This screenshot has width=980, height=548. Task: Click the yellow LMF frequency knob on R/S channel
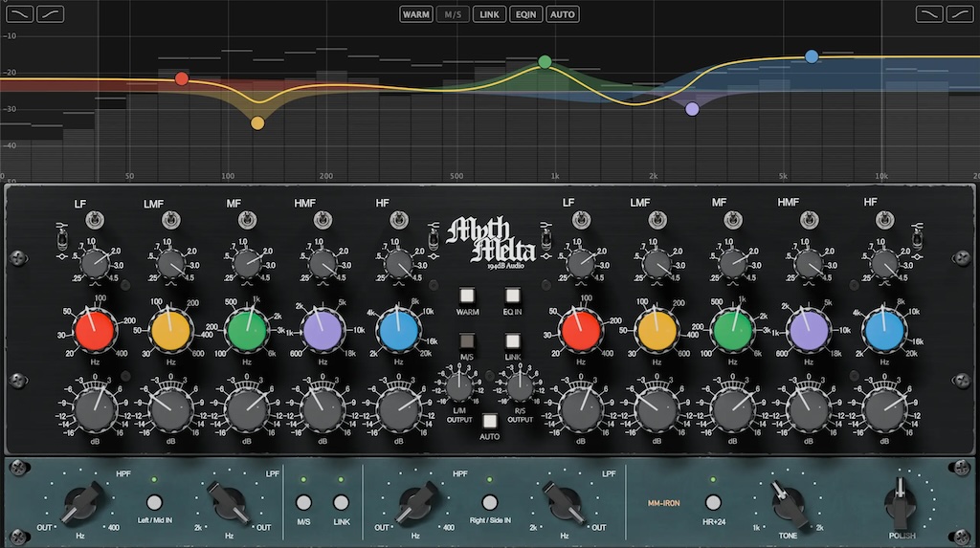pos(657,331)
